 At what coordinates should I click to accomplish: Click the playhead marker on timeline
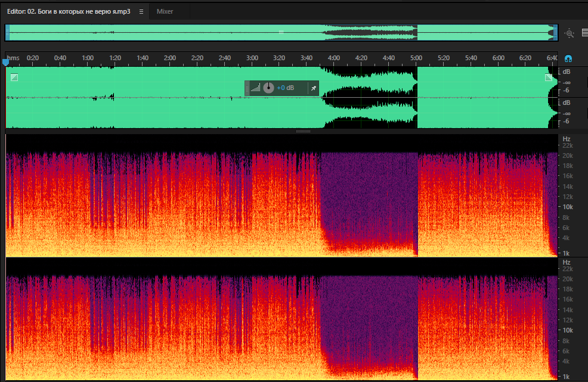5,62
